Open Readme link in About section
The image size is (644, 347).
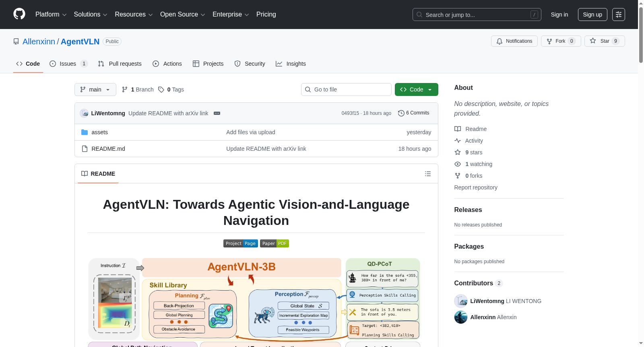click(x=471, y=129)
